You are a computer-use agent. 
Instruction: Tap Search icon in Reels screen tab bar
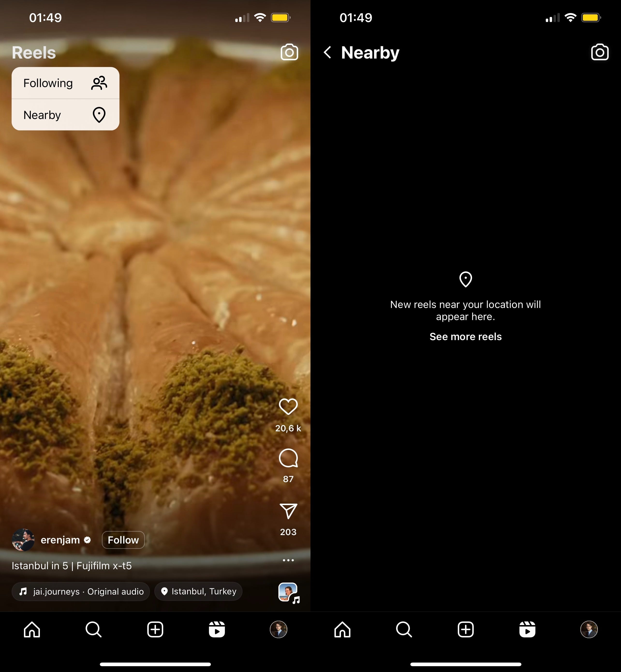click(x=93, y=629)
